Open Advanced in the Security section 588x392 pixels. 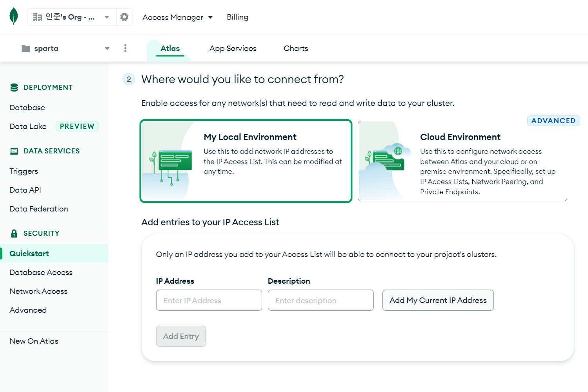point(28,310)
